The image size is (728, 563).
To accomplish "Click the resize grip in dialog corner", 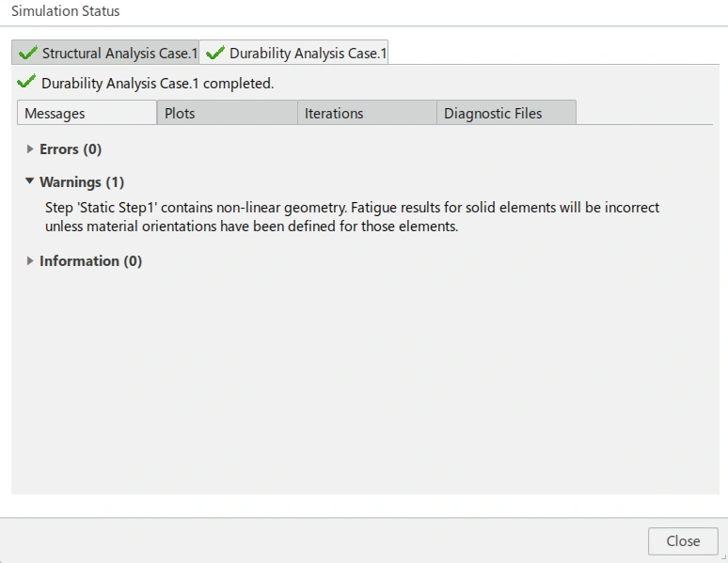I will [723, 558].
